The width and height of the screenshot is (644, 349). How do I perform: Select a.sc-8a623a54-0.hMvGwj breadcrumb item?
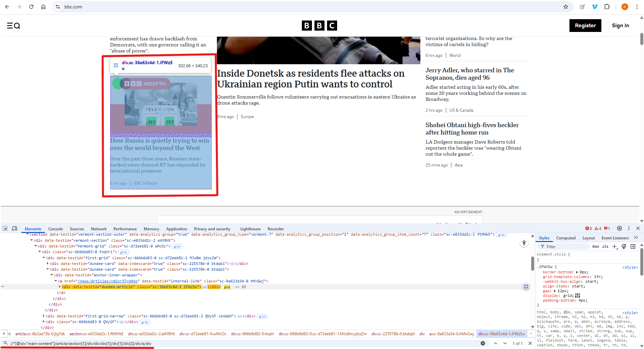(451, 334)
